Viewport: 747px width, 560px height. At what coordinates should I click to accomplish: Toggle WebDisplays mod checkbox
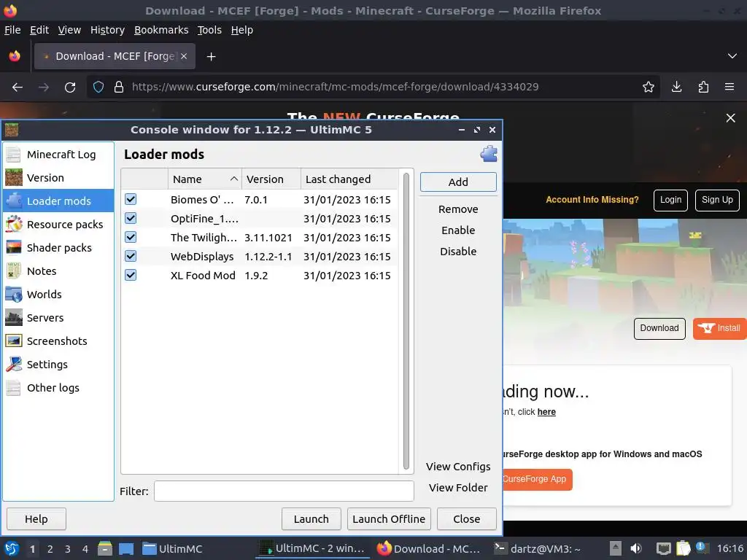(131, 256)
